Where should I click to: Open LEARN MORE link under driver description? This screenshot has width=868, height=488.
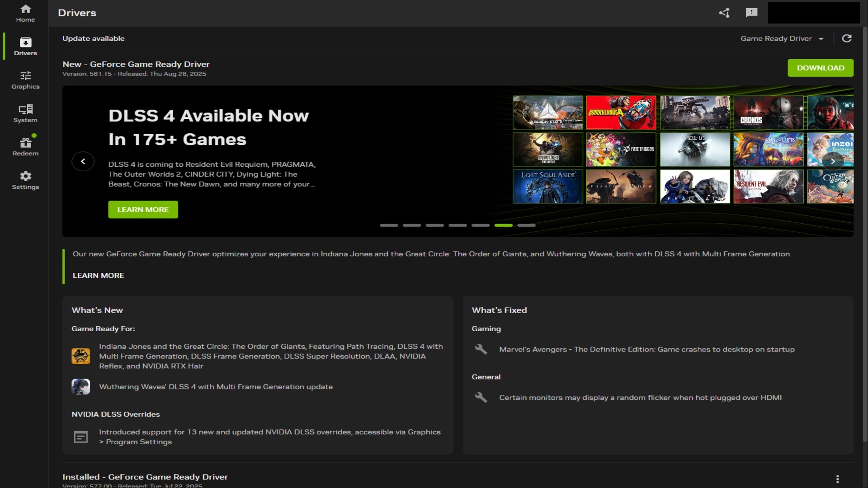[98, 276]
